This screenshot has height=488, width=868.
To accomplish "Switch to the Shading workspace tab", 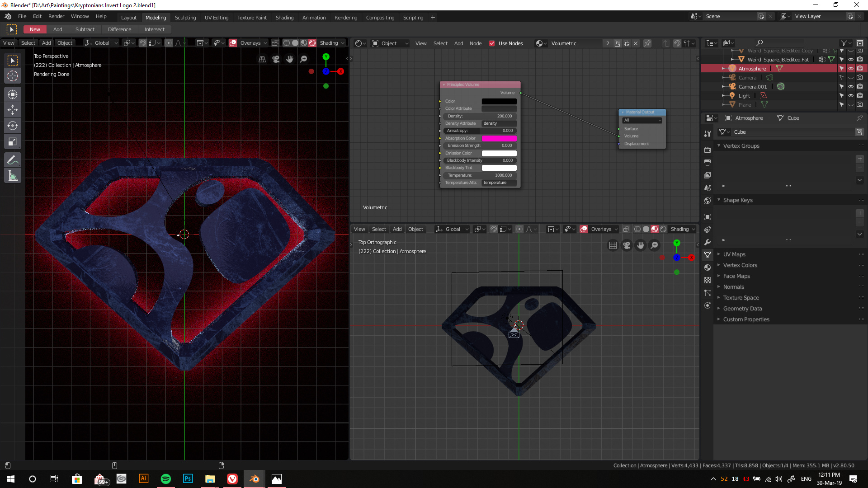I will 285,18.
